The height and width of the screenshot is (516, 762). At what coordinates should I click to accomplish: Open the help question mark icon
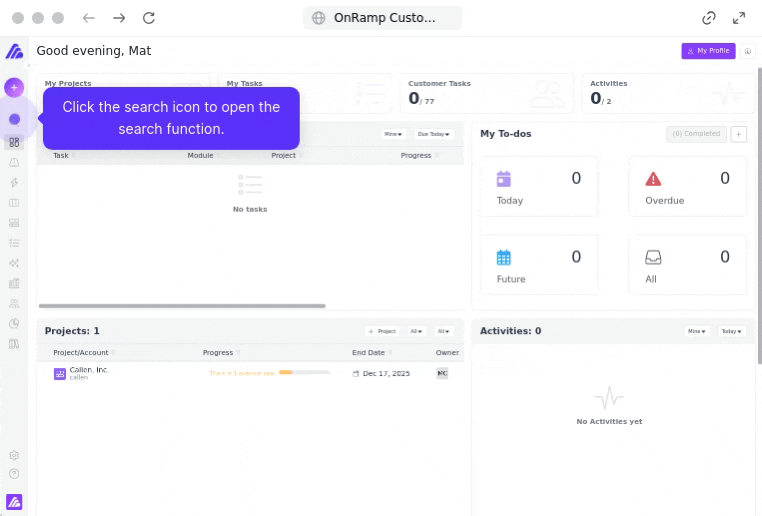pos(14,473)
